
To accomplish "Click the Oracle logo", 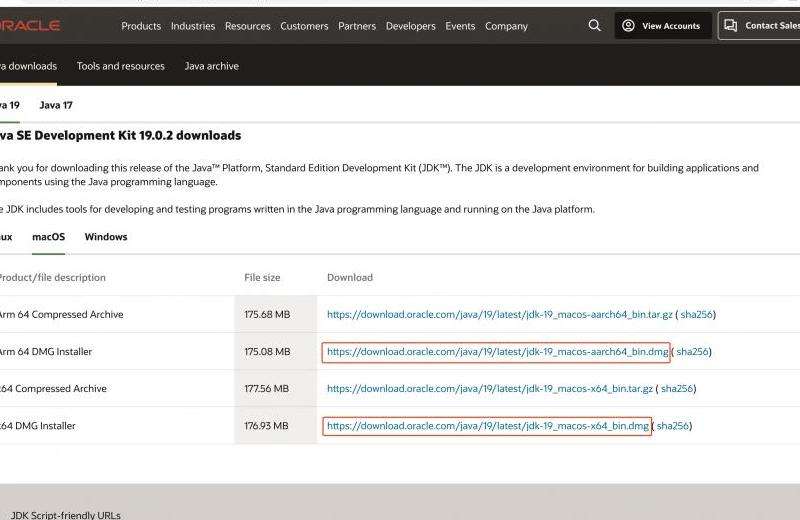I will pyautogui.click(x=30, y=26).
